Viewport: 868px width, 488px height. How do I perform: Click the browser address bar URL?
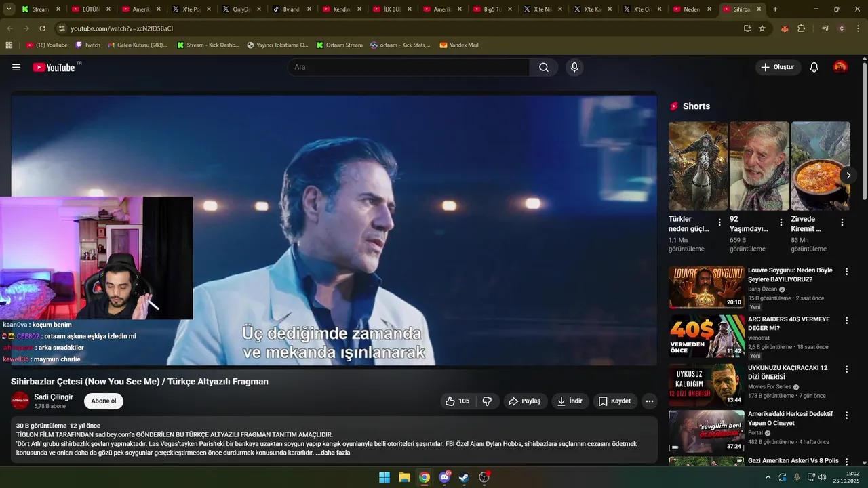(x=122, y=28)
